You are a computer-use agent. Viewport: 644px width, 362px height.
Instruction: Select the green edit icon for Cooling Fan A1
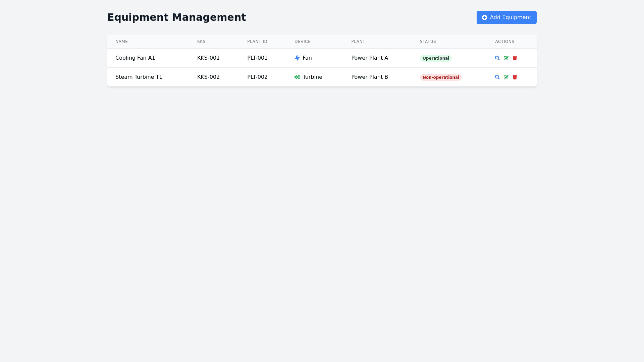coord(506,58)
